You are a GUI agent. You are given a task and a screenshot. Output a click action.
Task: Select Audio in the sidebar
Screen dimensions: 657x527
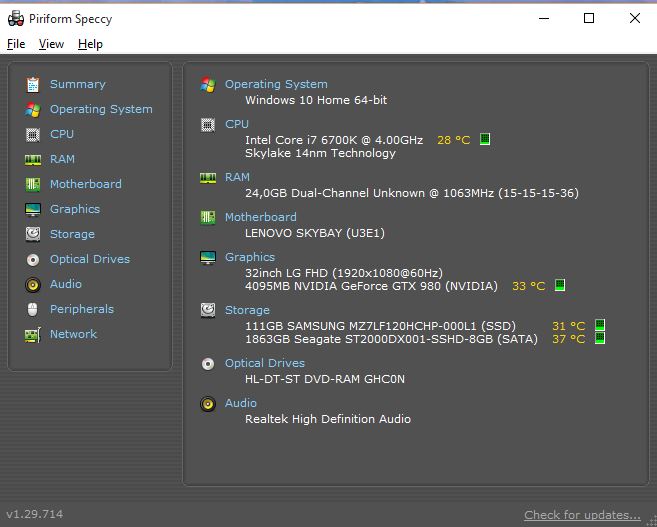click(x=66, y=284)
